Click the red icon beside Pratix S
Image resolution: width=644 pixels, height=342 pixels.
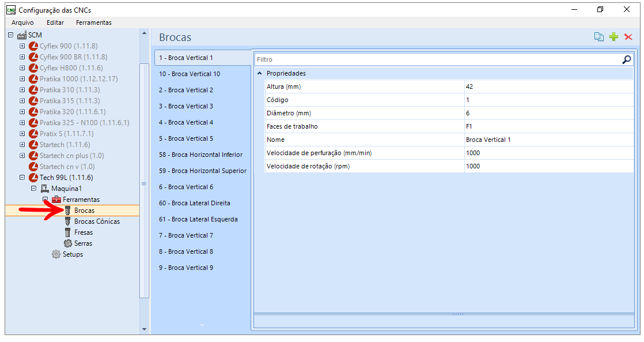click(33, 134)
